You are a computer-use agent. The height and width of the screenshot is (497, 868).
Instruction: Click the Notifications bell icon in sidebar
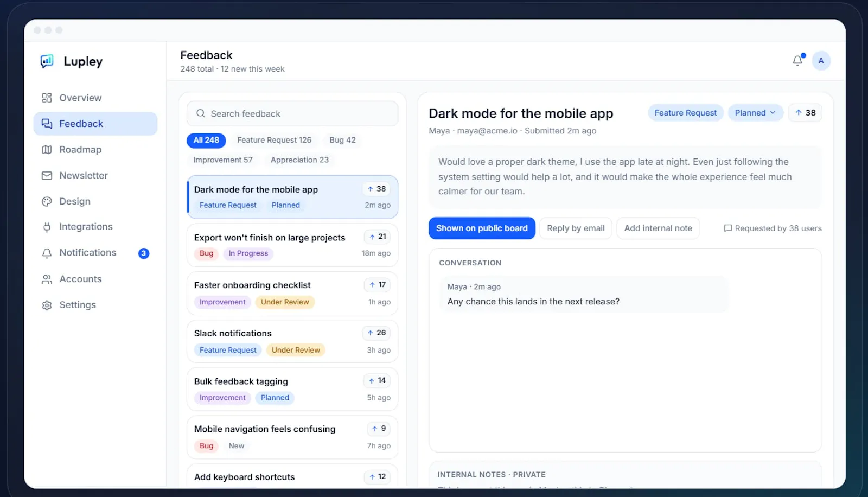pyautogui.click(x=47, y=253)
